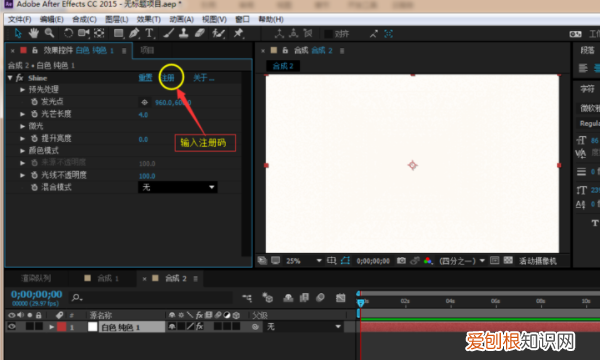Select the Unified Camera tool
This screenshot has height=360, width=600.
[83, 33]
